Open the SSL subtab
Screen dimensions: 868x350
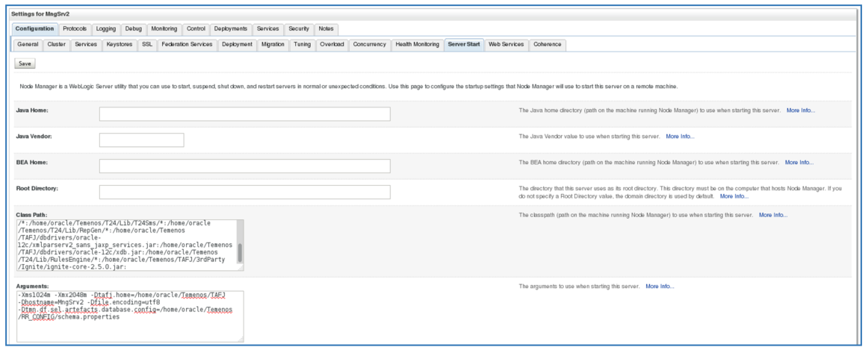pyautogui.click(x=148, y=45)
